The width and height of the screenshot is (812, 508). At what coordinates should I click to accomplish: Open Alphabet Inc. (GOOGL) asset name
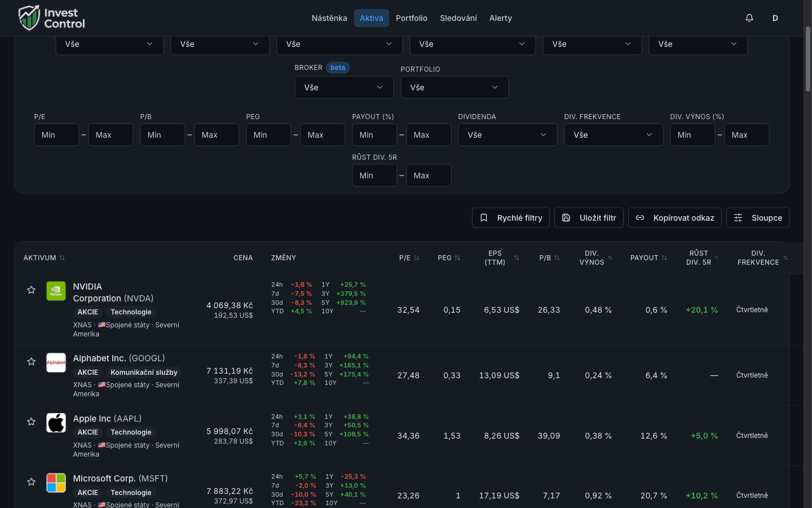(x=119, y=358)
